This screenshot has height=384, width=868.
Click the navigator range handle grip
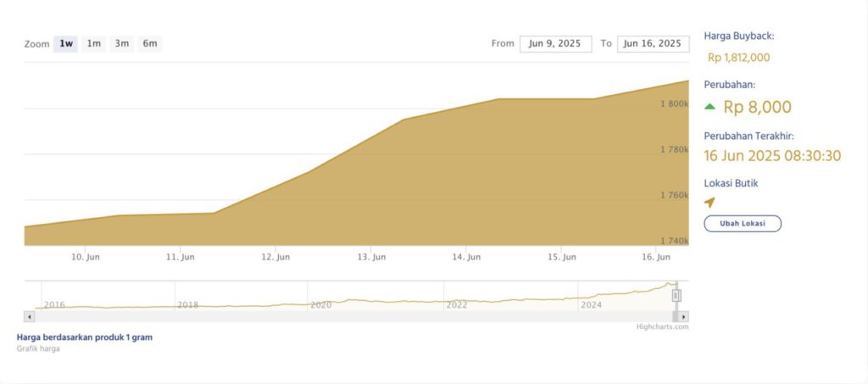pos(676,295)
